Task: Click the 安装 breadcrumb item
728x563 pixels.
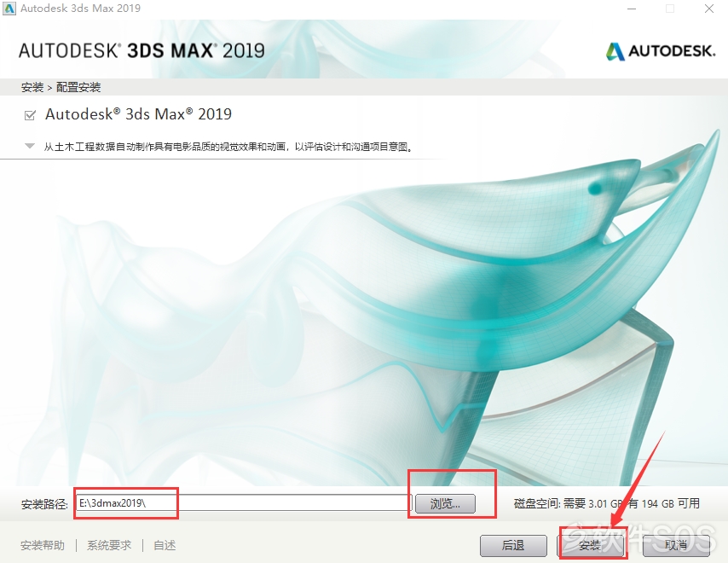Action: tap(32, 87)
